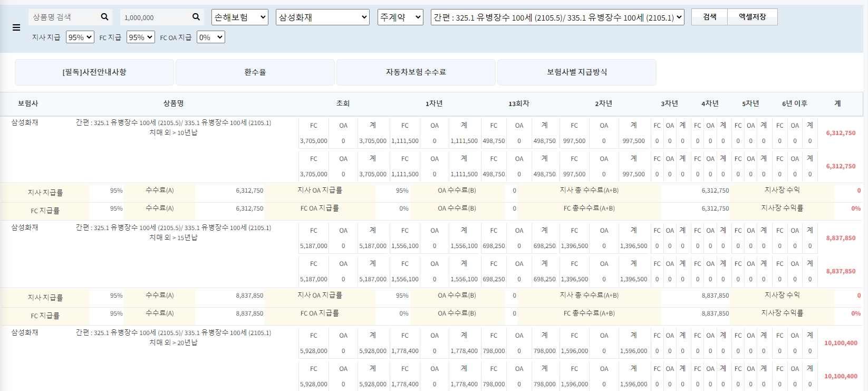Click the 5차년 column header
Viewport: 868px width, 391px height.
pyautogui.click(x=750, y=103)
